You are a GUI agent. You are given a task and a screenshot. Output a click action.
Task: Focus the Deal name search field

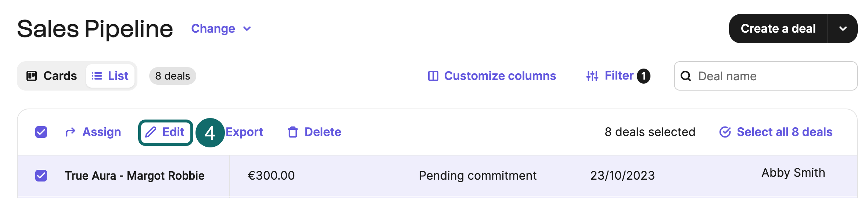766,76
